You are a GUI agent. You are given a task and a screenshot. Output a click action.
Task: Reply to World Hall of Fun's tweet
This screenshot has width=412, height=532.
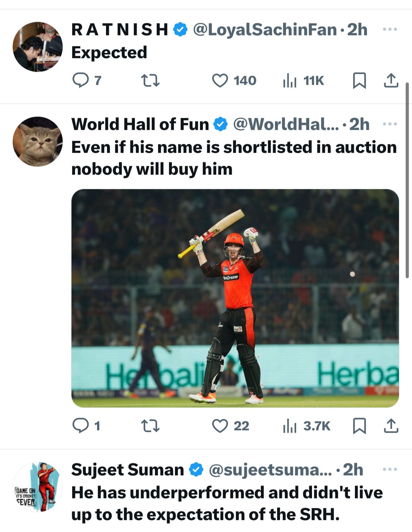point(80,426)
